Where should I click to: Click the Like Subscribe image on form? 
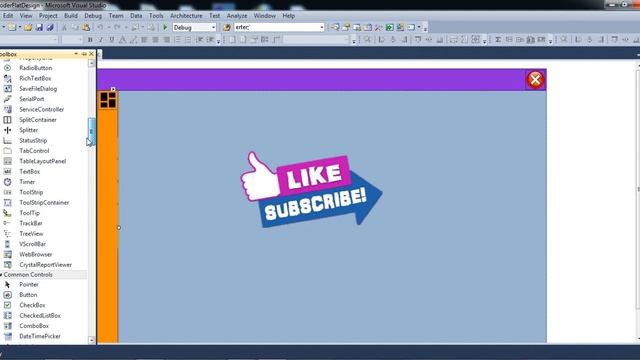[x=311, y=189]
